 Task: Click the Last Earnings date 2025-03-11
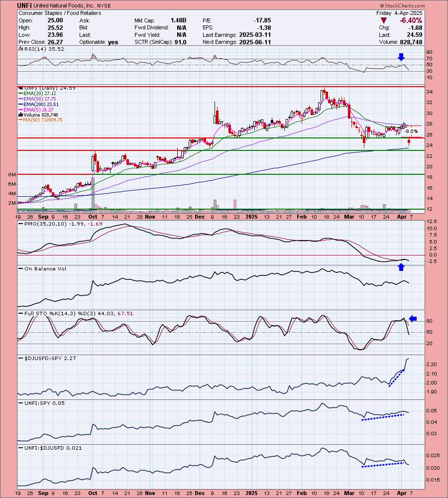tap(255, 35)
